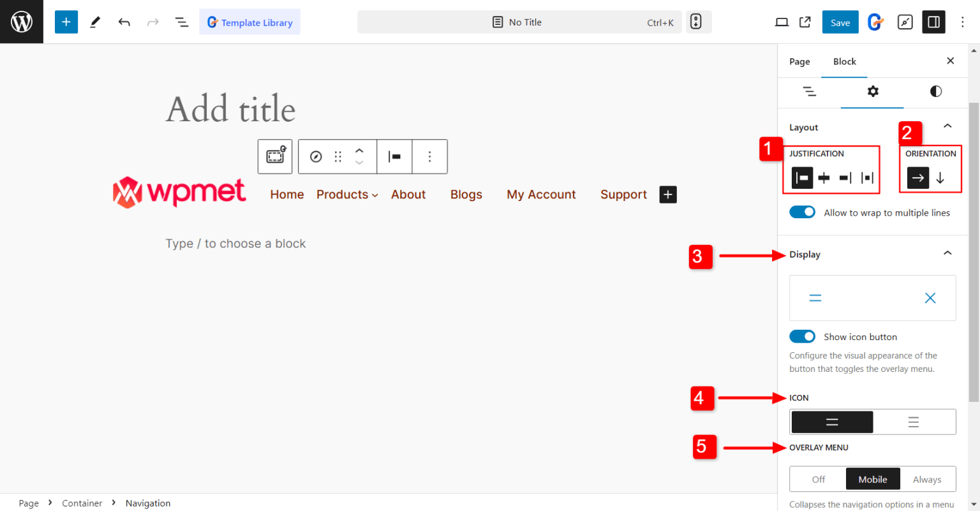Click the Add title field
Viewport: 980px width, 511px height.
[230, 108]
